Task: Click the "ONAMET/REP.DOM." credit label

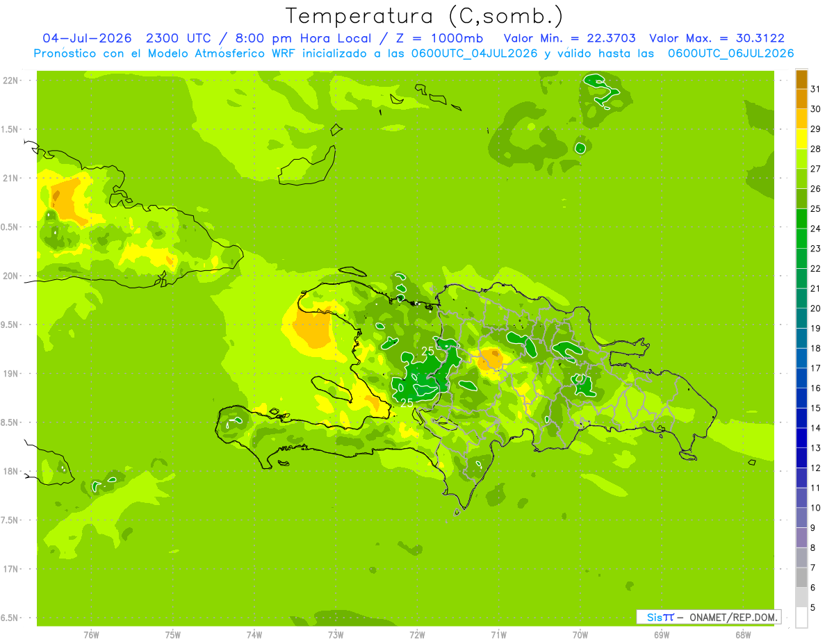Action: coord(733,617)
